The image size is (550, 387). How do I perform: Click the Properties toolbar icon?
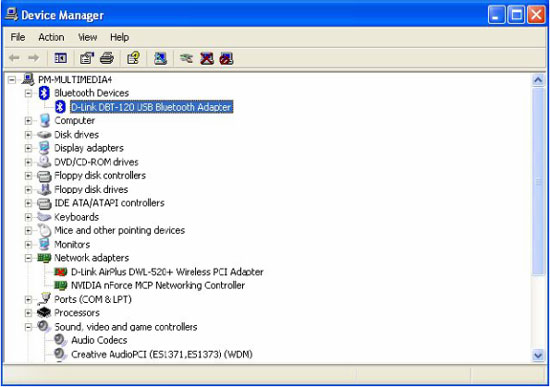click(87, 58)
